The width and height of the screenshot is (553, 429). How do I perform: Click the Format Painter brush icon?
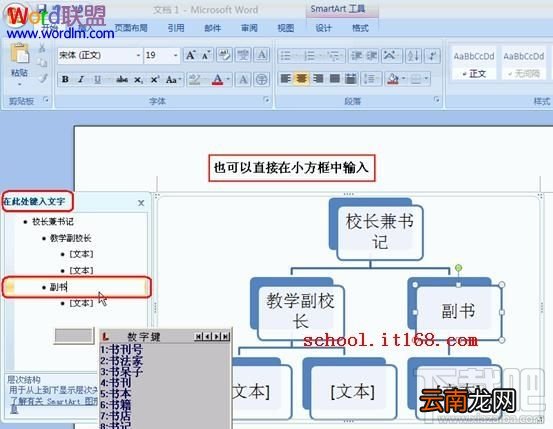(43, 78)
